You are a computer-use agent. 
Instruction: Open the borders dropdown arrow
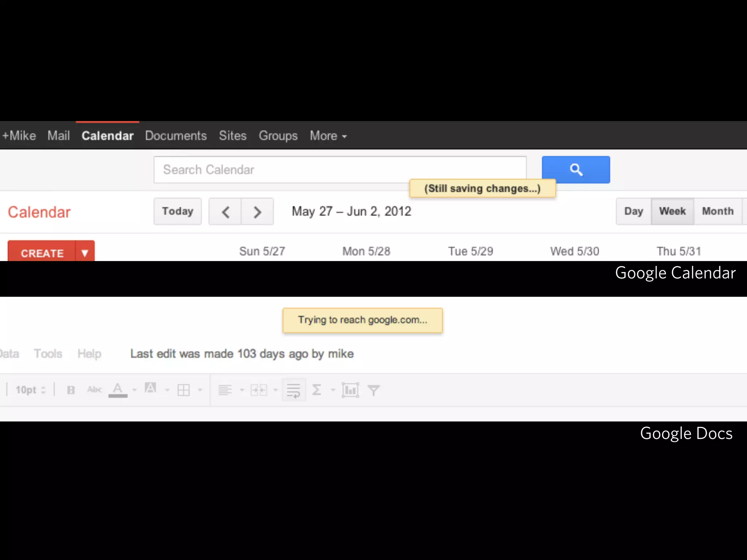pos(200,390)
